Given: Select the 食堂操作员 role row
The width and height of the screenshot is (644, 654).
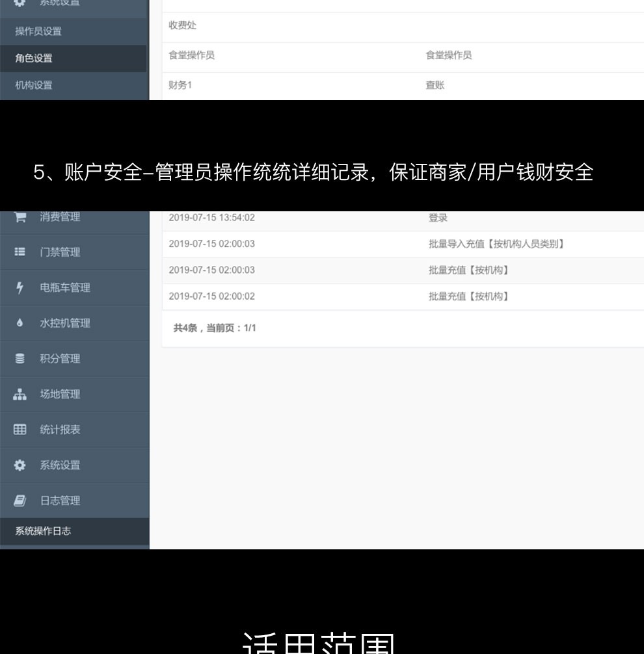Looking at the screenshot, I should click(192, 56).
